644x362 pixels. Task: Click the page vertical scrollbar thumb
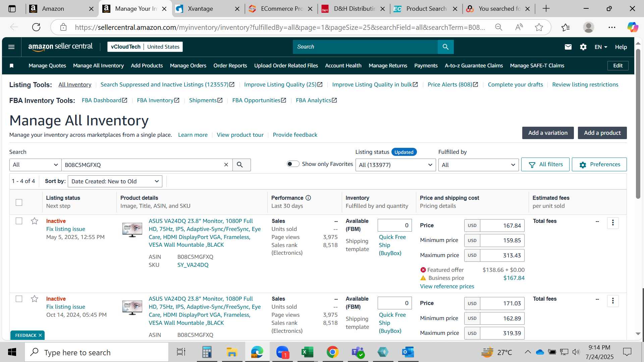point(638,124)
